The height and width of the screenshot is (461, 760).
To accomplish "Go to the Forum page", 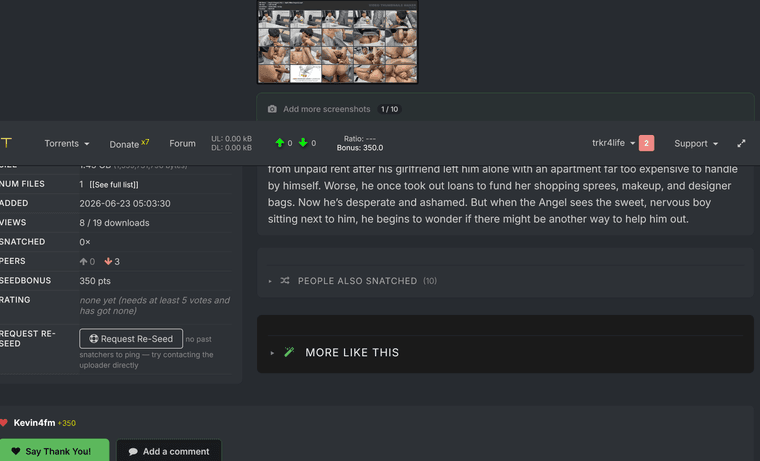I will pyautogui.click(x=182, y=143).
